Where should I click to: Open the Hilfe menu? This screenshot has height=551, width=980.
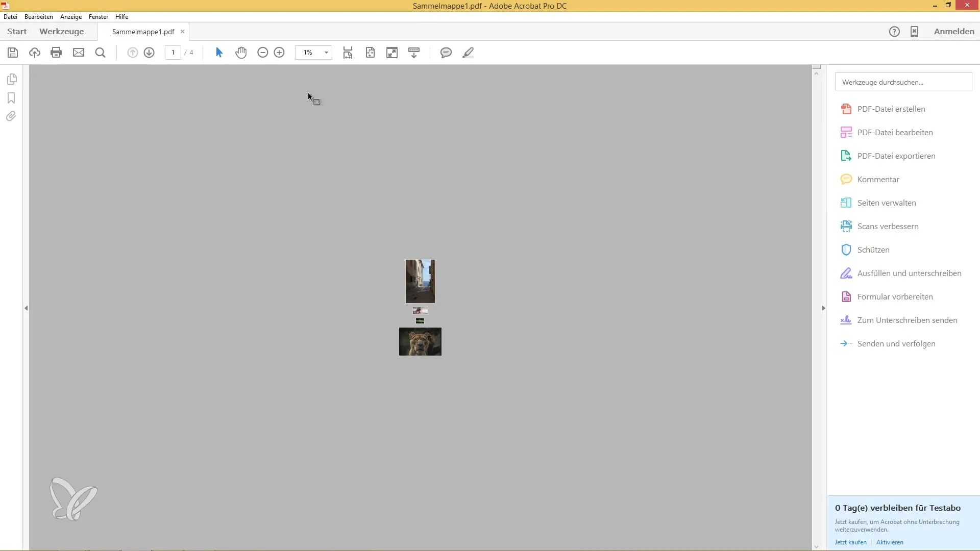click(121, 17)
